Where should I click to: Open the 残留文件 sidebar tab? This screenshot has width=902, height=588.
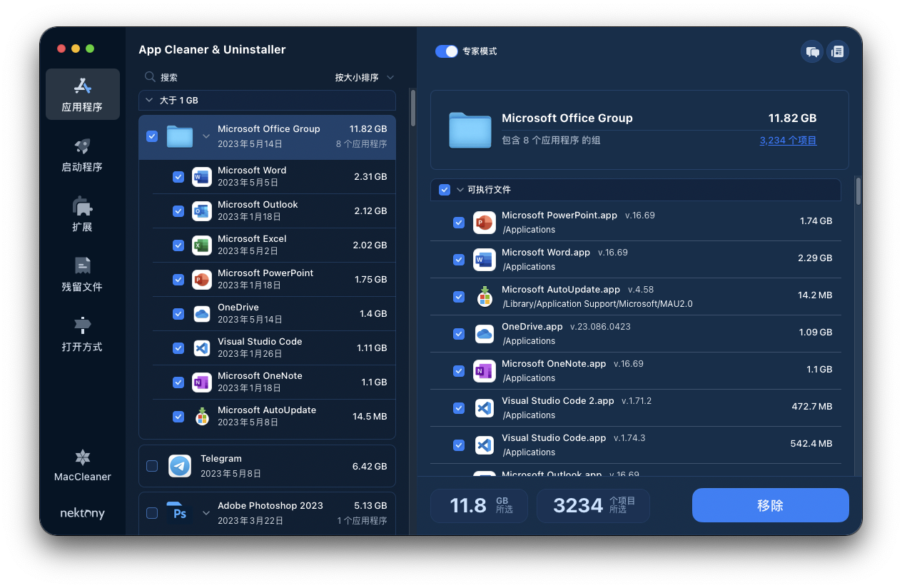[83, 274]
